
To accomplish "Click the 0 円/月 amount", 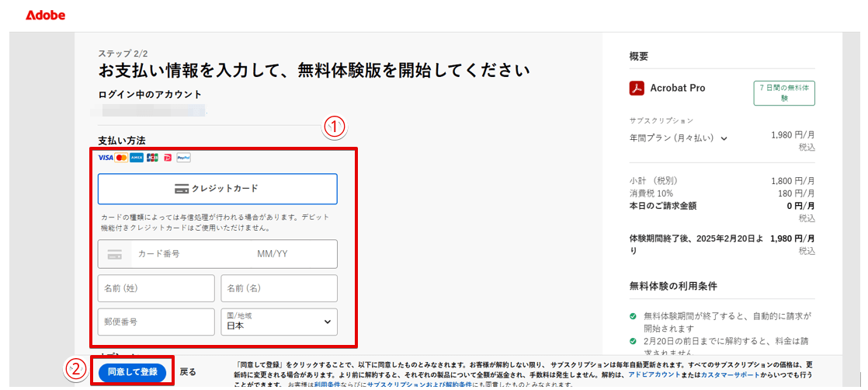I will tap(800, 206).
